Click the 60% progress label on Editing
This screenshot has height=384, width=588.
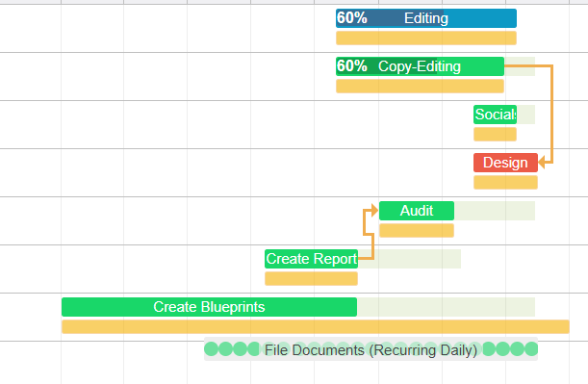pyautogui.click(x=352, y=18)
